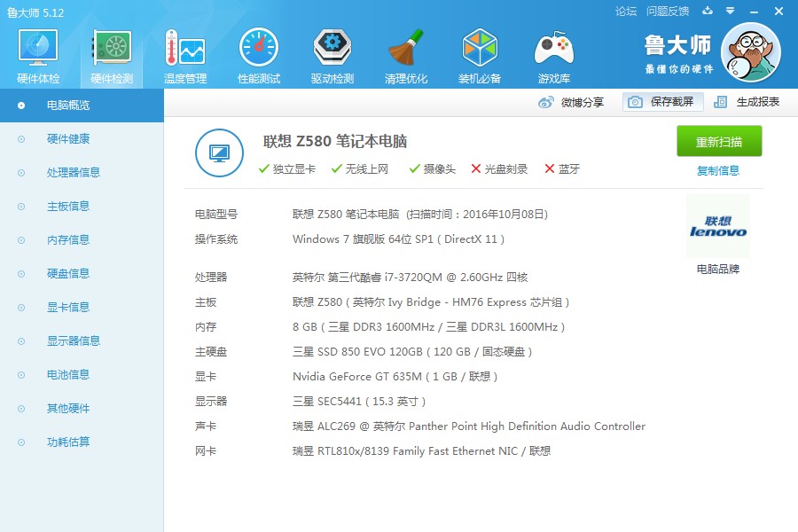The width and height of the screenshot is (798, 532).
Task: Click the report icon beside 生成报表
Action: click(x=720, y=102)
